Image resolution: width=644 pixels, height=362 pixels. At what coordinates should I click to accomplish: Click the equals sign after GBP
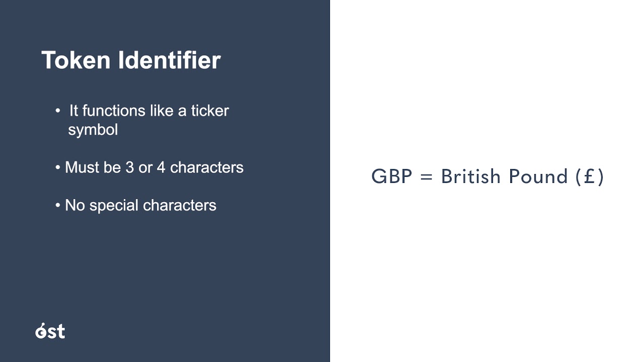(426, 177)
